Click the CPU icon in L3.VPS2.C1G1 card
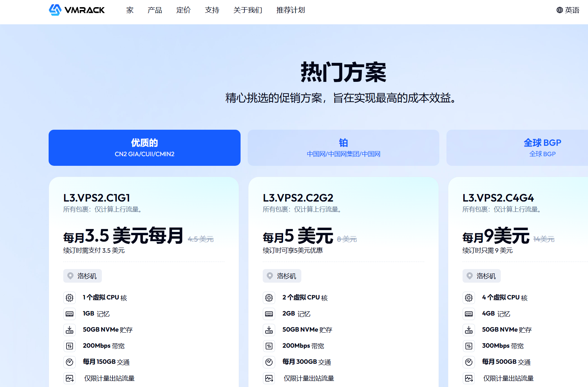Viewport: 588px width, 387px height. [70, 298]
